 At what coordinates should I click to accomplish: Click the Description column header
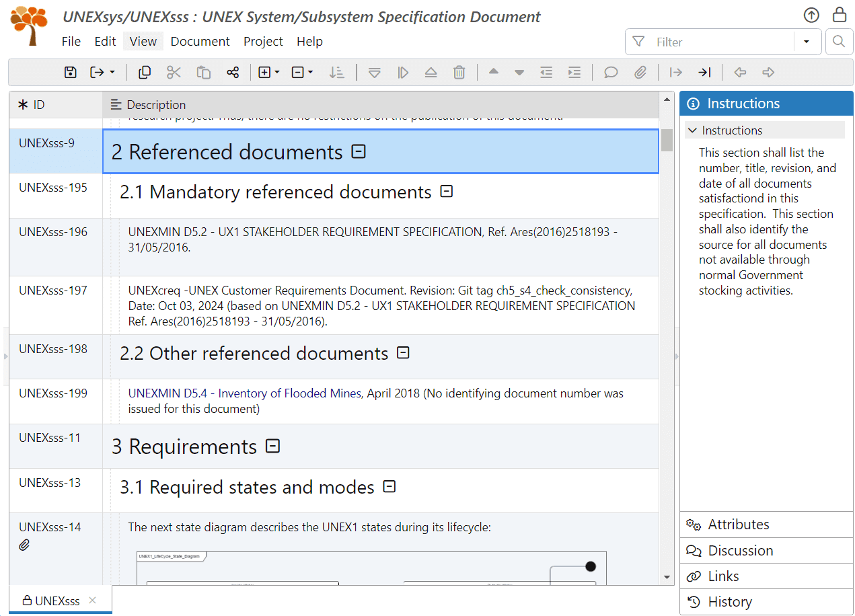pyautogui.click(x=380, y=105)
